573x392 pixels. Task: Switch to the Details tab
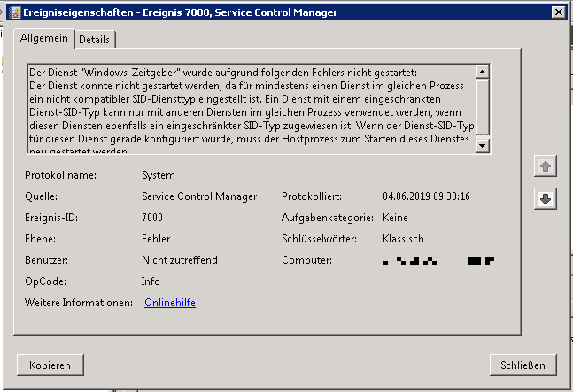pyautogui.click(x=96, y=40)
